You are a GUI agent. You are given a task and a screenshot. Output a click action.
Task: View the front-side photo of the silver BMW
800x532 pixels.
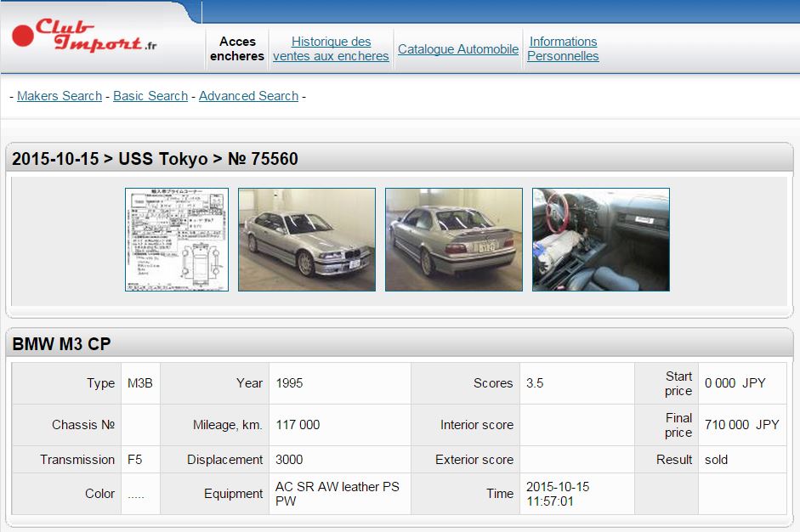[x=307, y=240]
